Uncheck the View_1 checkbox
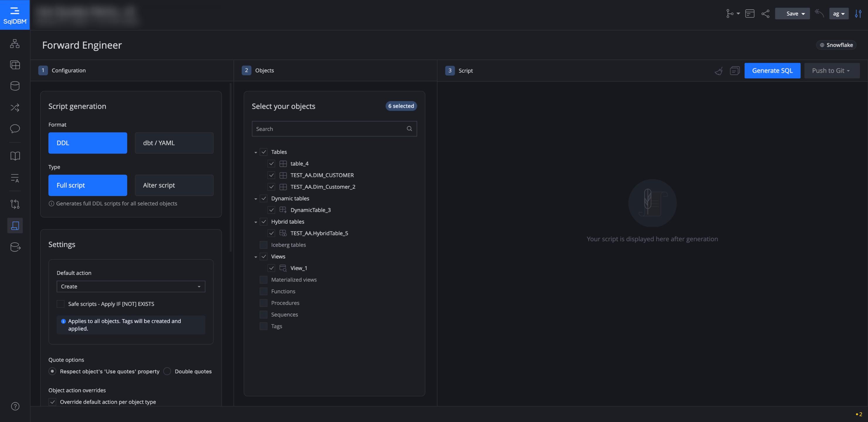 pyautogui.click(x=271, y=268)
